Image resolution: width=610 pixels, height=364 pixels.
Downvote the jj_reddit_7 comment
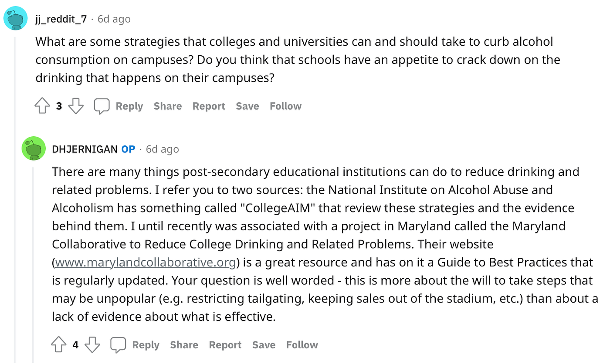[x=76, y=106]
